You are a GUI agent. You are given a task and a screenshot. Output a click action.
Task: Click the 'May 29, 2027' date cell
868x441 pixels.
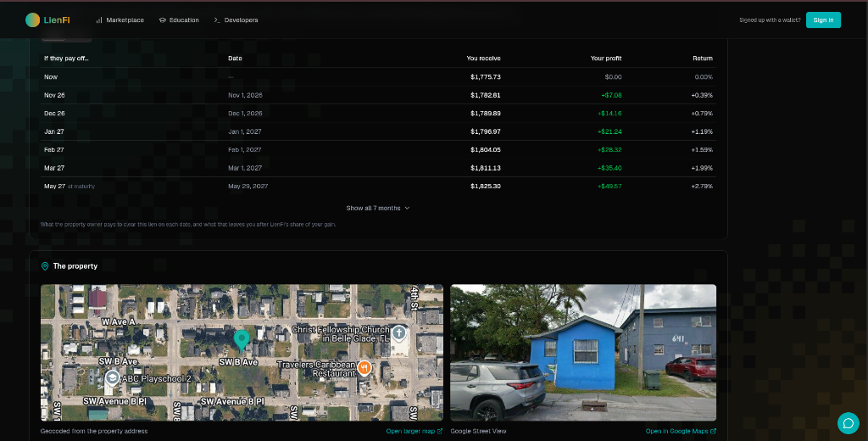(x=248, y=186)
